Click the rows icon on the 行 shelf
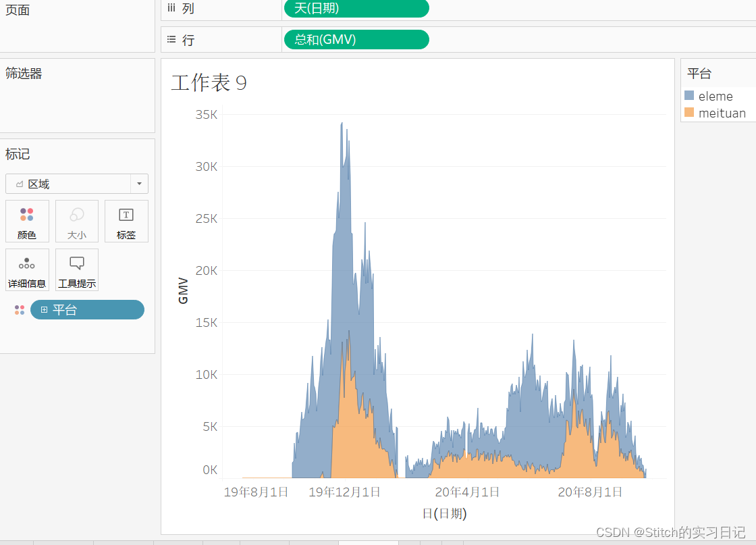Viewport: 756px width, 545px height. [170, 39]
